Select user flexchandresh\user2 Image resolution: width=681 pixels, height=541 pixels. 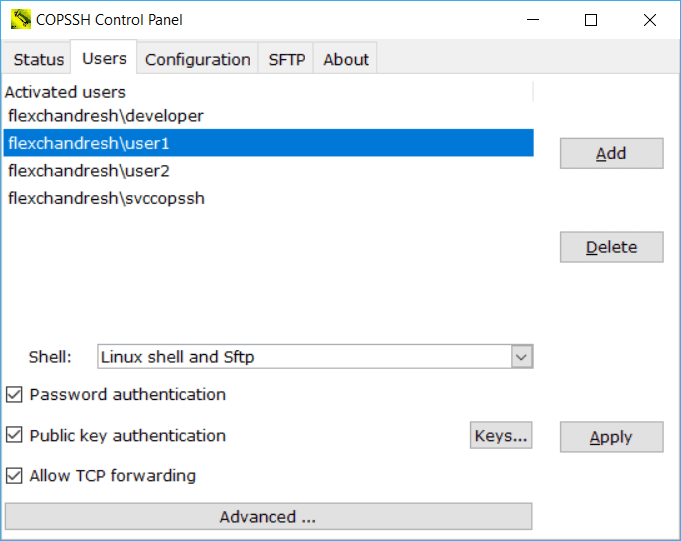coord(268,171)
